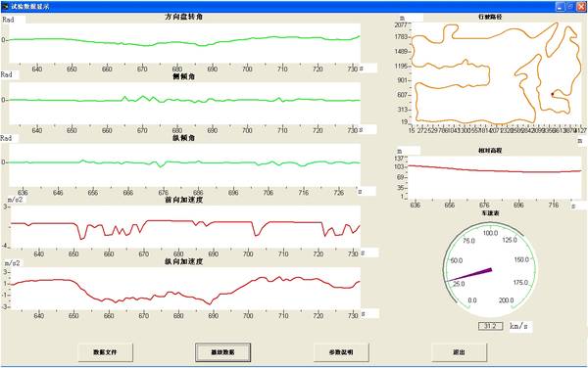Click the 数据文件 (data file) button
Screen dimensions: 588x368
106,352
